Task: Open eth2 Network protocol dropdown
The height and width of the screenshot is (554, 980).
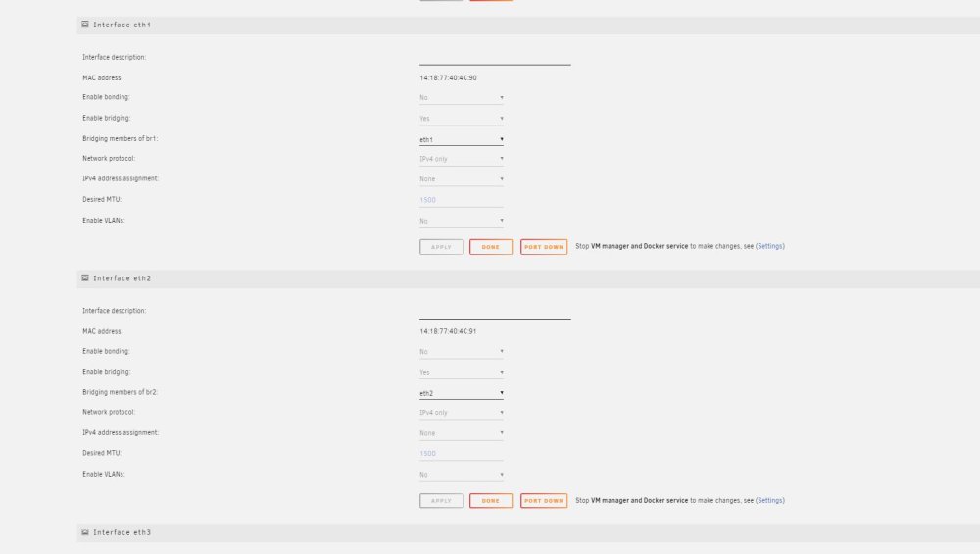Action: 462,413
